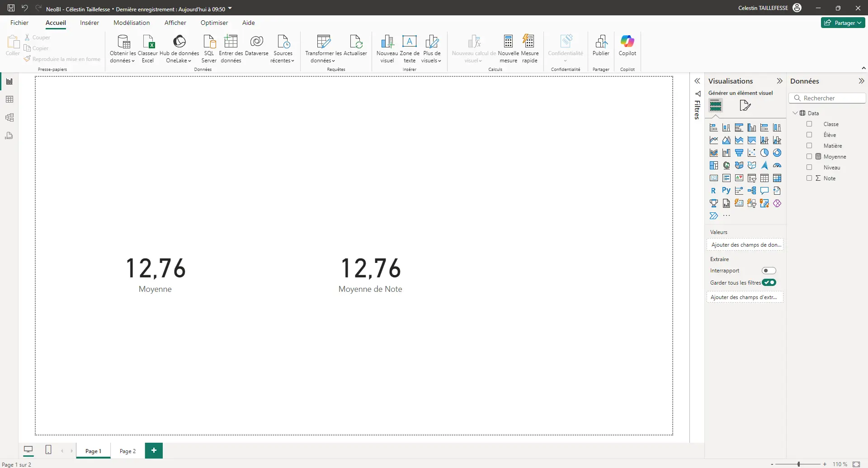Choose the slicer visual icon

point(752,178)
